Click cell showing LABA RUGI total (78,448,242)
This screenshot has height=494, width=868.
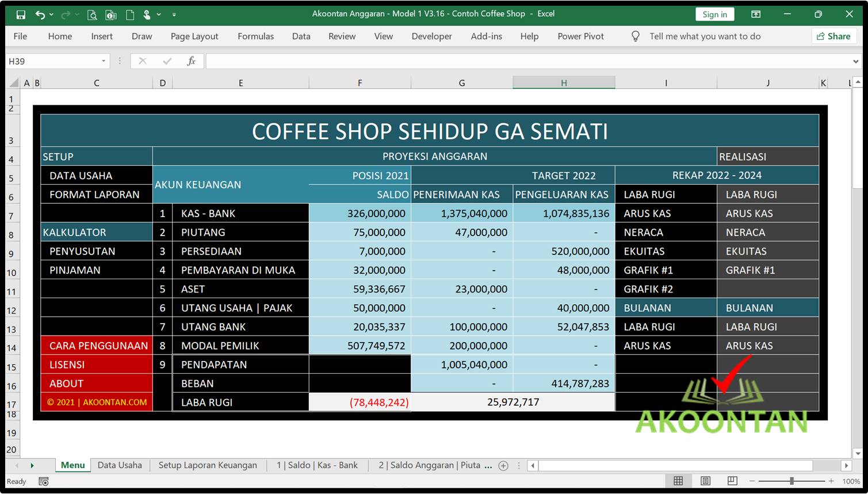(380, 402)
